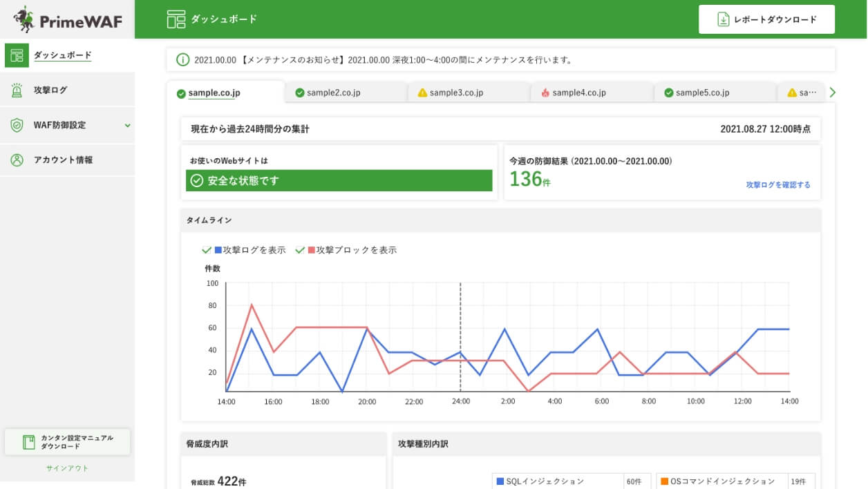This screenshot has width=868, height=489.
Task: Uncheck the 攻撃ログを表示 checkbox
Action: (207, 250)
